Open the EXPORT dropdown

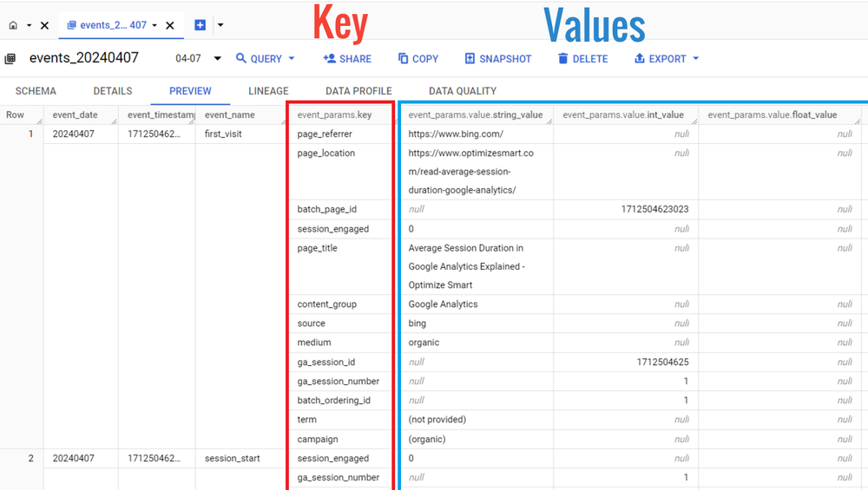pos(666,59)
